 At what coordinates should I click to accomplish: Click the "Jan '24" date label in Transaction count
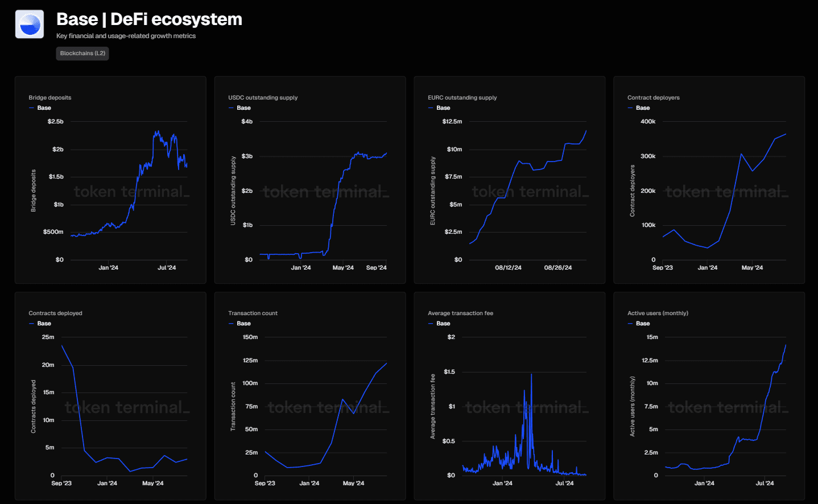tap(309, 484)
